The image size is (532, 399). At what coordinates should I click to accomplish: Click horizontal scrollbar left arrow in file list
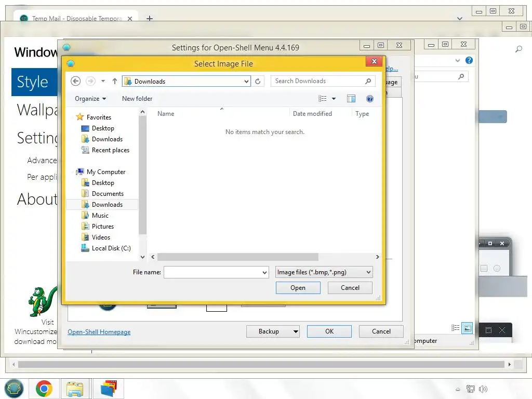point(153,257)
